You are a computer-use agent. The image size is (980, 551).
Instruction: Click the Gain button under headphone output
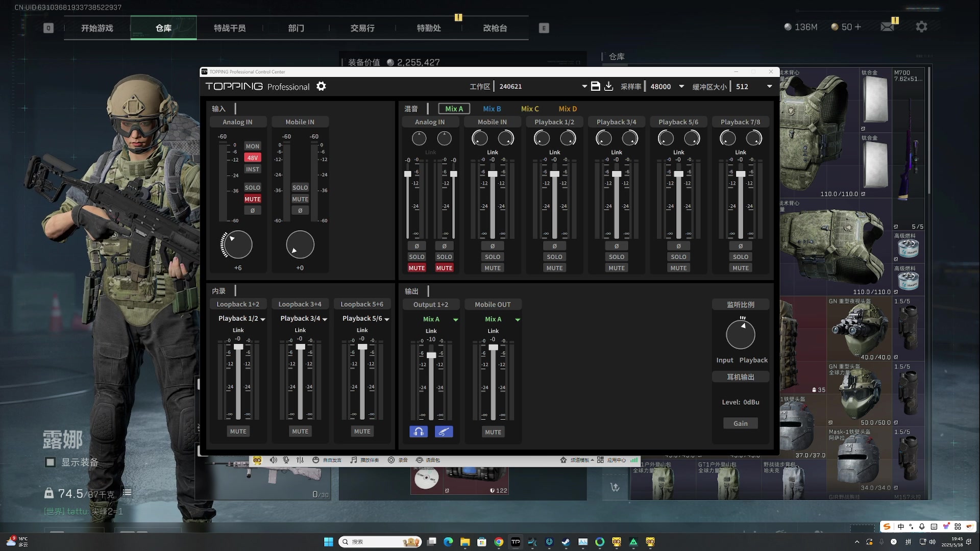click(x=740, y=423)
